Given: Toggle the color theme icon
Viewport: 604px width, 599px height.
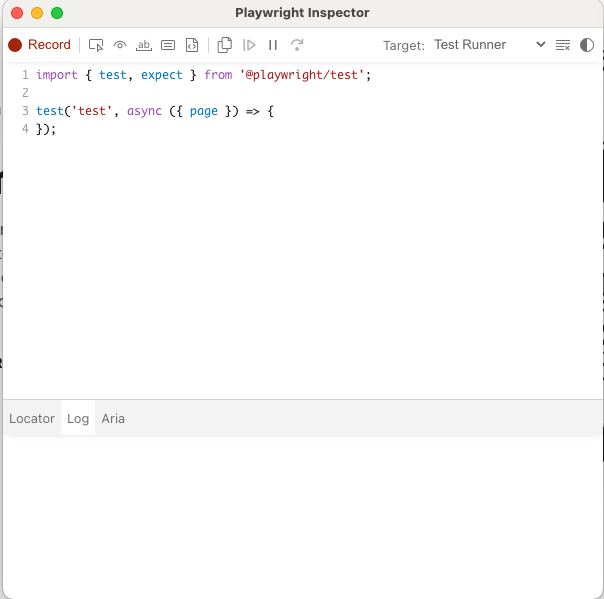Looking at the screenshot, I should 587,45.
